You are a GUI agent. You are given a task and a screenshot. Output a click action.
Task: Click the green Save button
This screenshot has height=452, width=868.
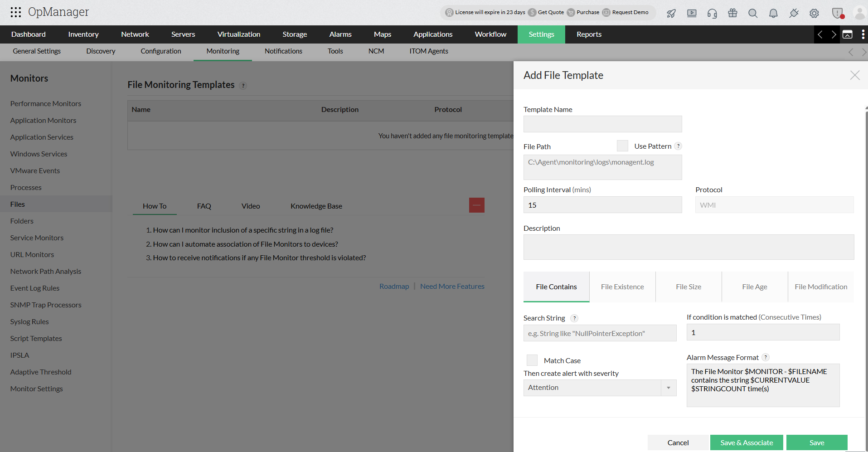[817, 442]
